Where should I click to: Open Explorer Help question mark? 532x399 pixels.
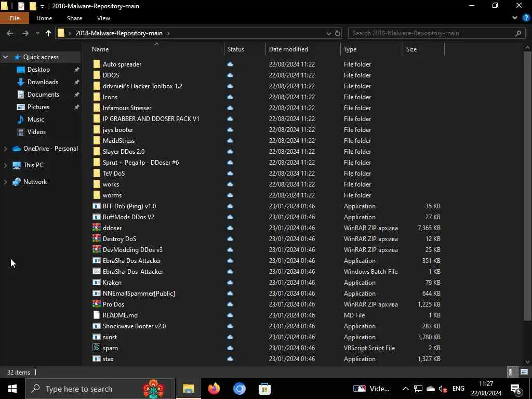point(526,18)
